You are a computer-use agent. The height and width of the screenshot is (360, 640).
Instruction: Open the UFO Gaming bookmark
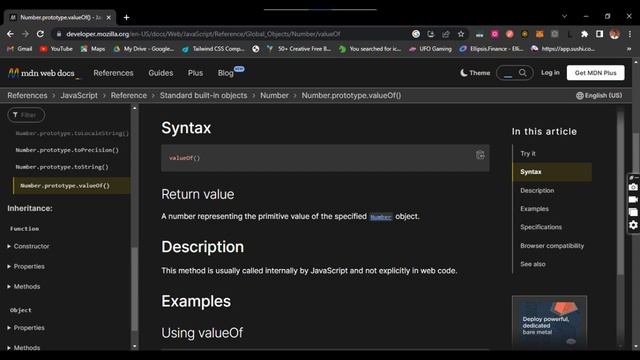(x=430, y=49)
